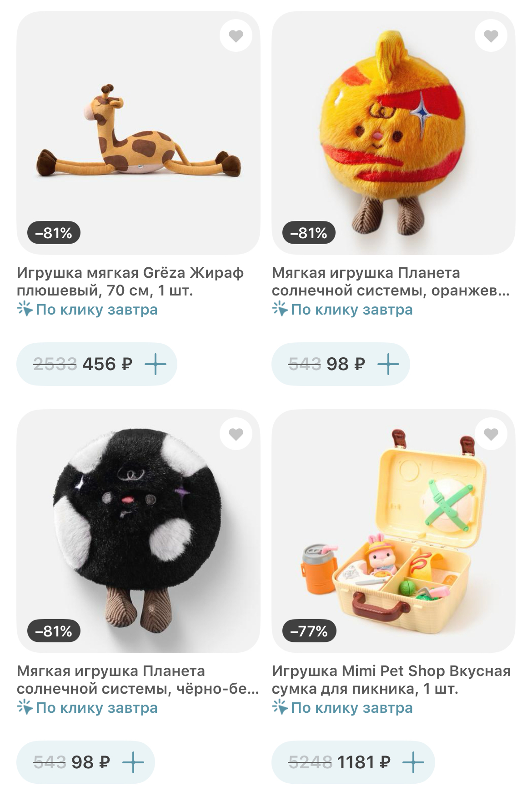Add black-white planet plush via plus icon

click(133, 762)
